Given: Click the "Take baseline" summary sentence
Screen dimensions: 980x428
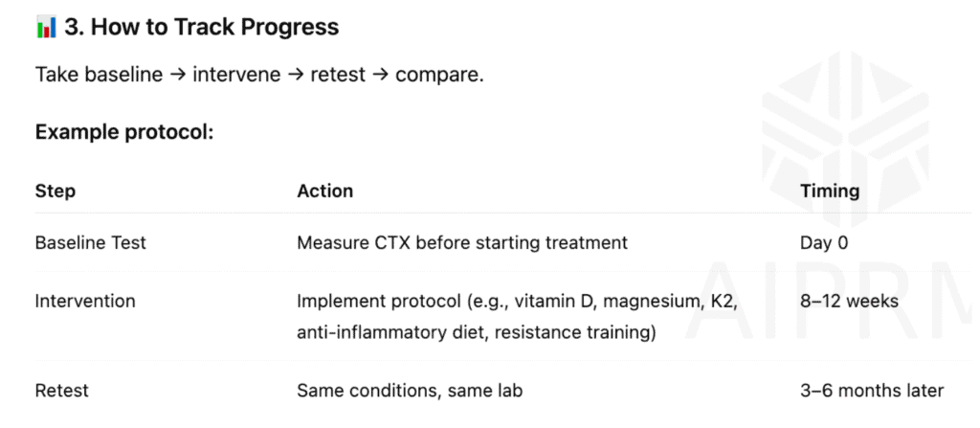Looking at the screenshot, I should (259, 75).
